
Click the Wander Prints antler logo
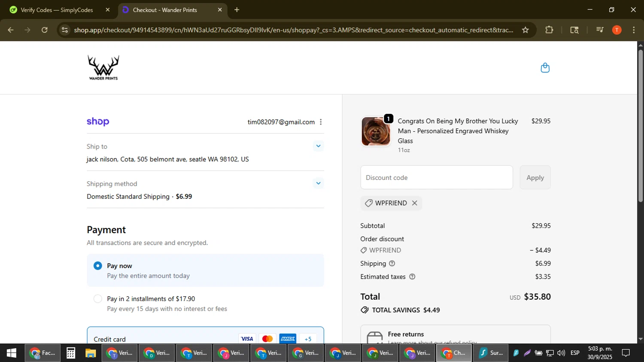click(x=103, y=68)
